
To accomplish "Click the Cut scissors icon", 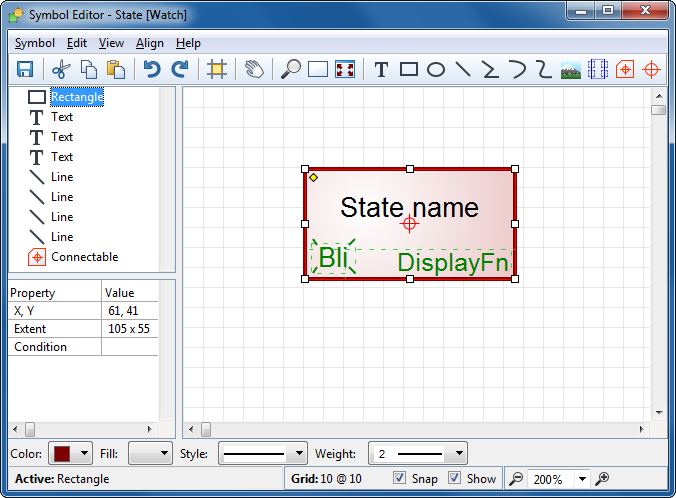I will pyautogui.click(x=61, y=69).
